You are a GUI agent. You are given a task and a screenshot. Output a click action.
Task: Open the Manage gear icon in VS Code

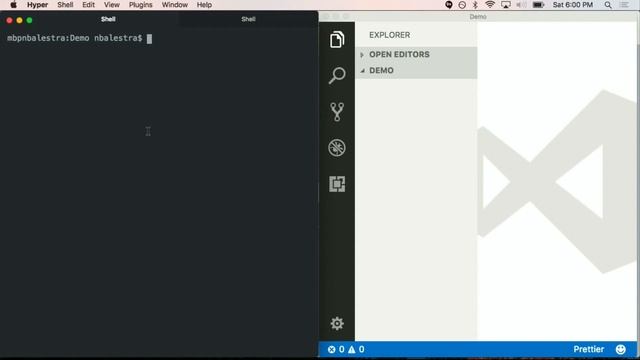(x=337, y=323)
